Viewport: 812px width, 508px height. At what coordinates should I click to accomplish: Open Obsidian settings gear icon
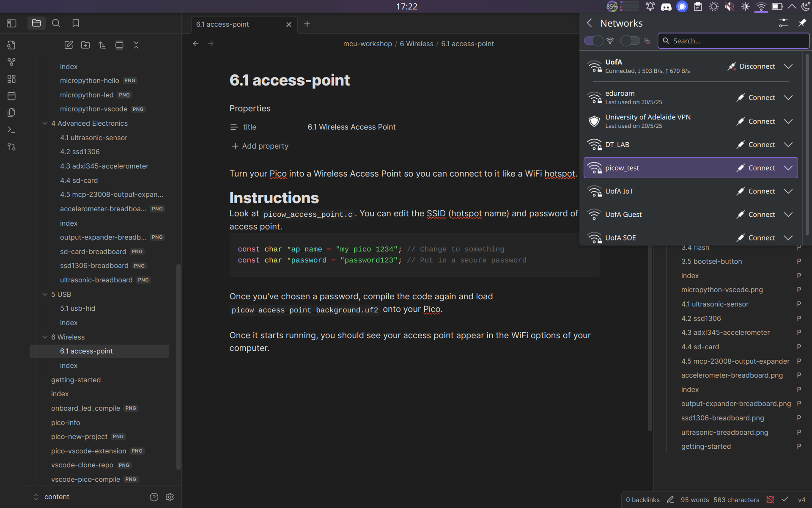pyautogui.click(x=170, y=497)
